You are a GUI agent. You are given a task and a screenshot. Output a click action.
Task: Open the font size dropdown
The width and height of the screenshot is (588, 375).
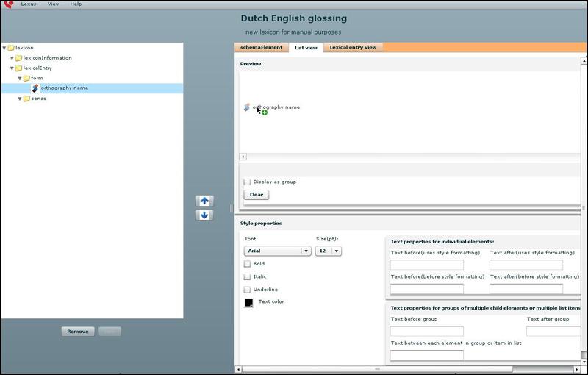tap(329, 251)
